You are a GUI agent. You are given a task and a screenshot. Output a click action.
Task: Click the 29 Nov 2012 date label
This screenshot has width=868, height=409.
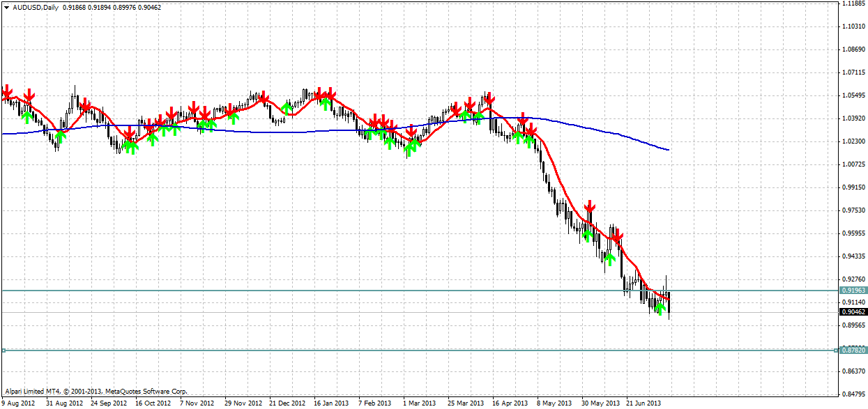point(242,403)
